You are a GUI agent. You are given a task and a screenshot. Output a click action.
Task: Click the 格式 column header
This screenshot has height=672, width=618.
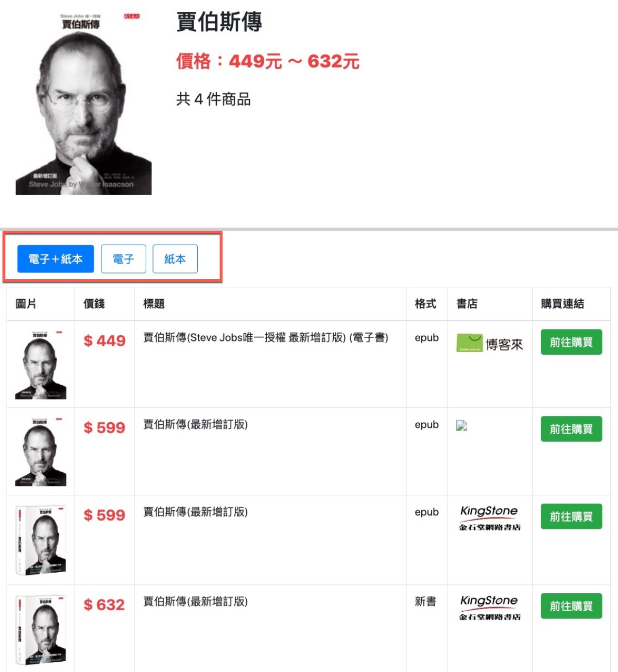(x=426, y=304)
